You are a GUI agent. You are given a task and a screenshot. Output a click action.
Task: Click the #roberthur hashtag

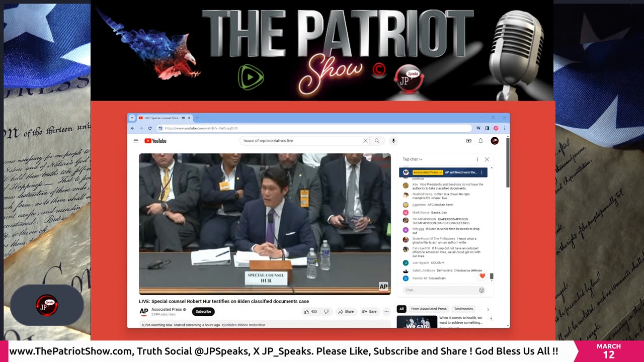[257, 325]
